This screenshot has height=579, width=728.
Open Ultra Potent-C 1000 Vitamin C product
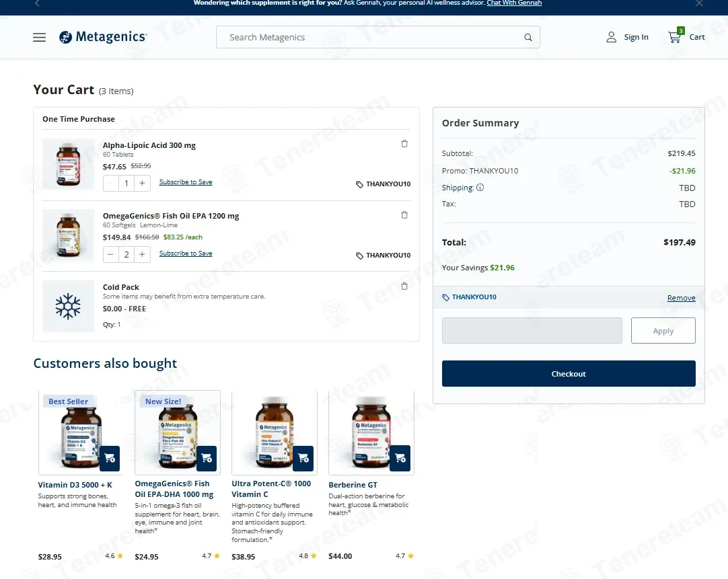coord(271,488)
